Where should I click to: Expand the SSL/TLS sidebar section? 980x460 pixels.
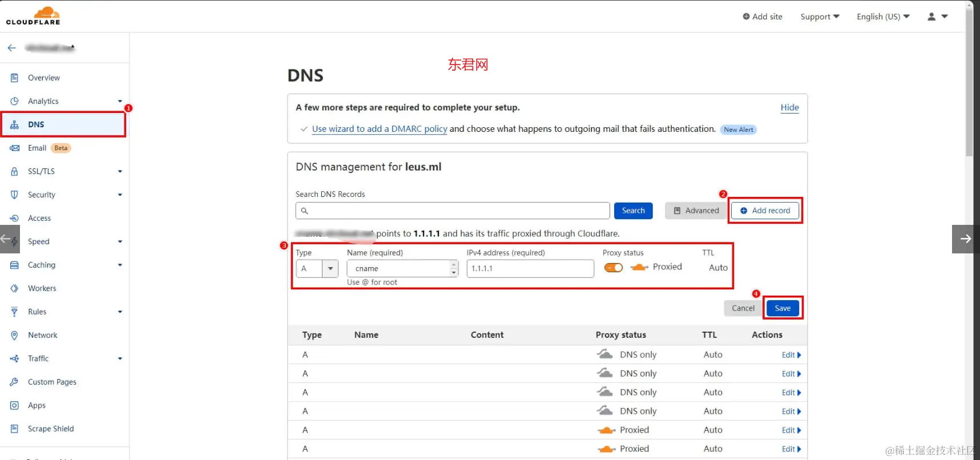pos(120,171)
